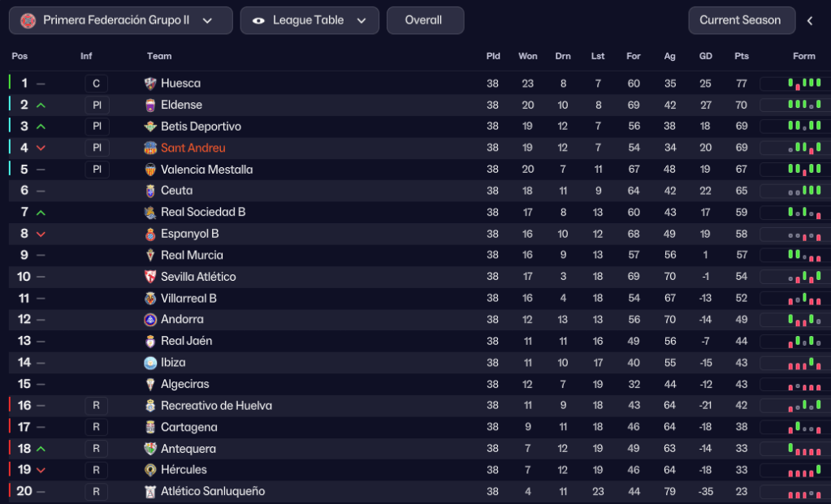The width and height of the screenshot is (831, 504).
Task: Sort the table by GD column
Action: tap(705, 56)
